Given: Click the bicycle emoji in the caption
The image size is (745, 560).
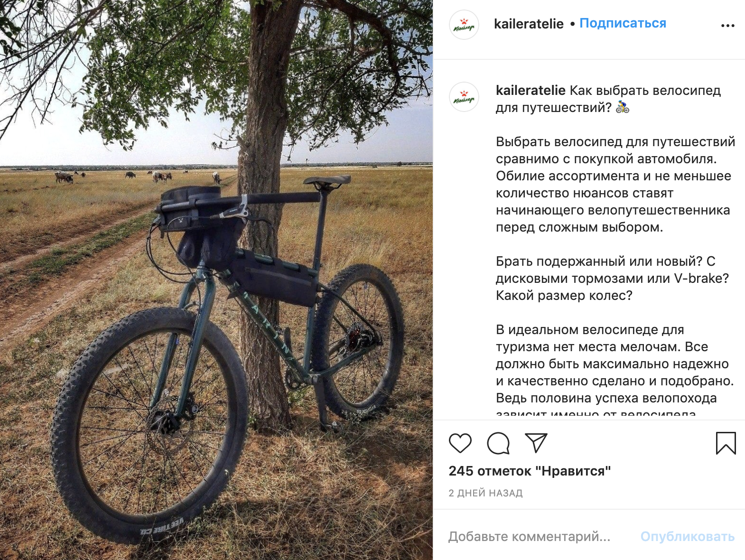Looking at the screenshot, I should pyautogui.click(x=623, y=108).
